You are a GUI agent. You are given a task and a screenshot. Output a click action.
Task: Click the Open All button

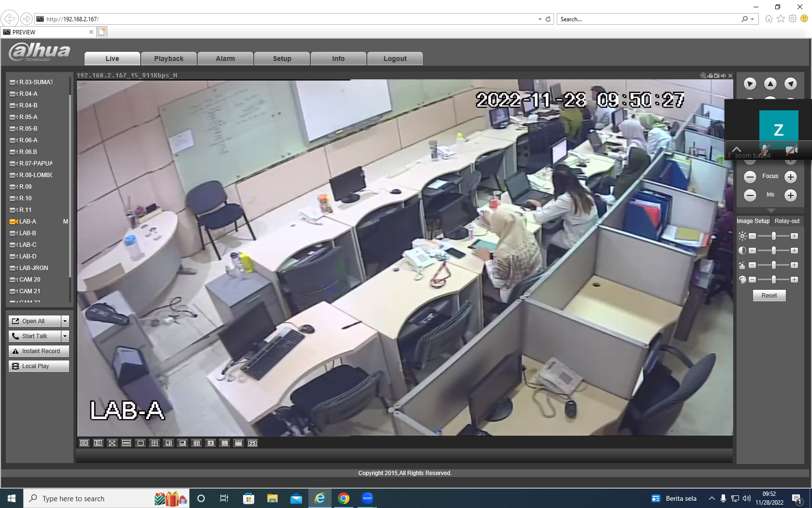35,321
